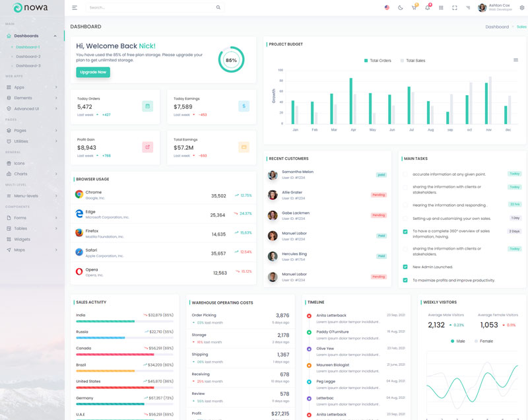The image size is (528, 420).
Task: Check the 'Setting up and customizing' task
Action: [405, 218]
